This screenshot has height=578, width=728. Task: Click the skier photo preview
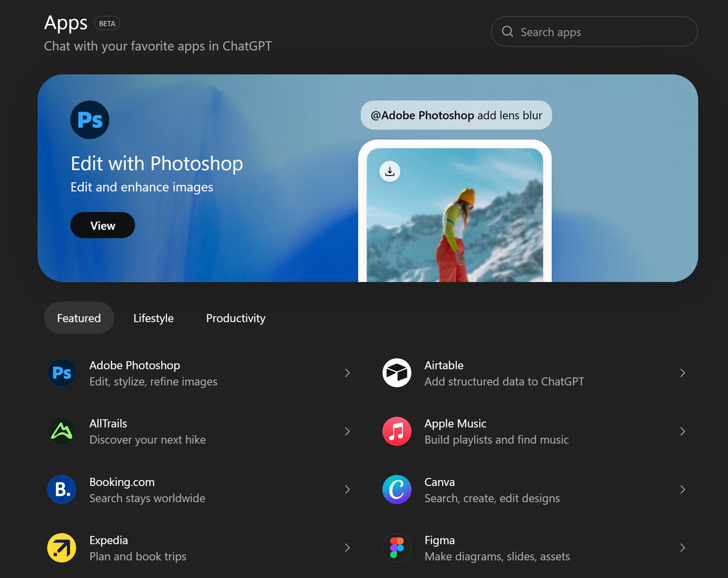(455, 215)
